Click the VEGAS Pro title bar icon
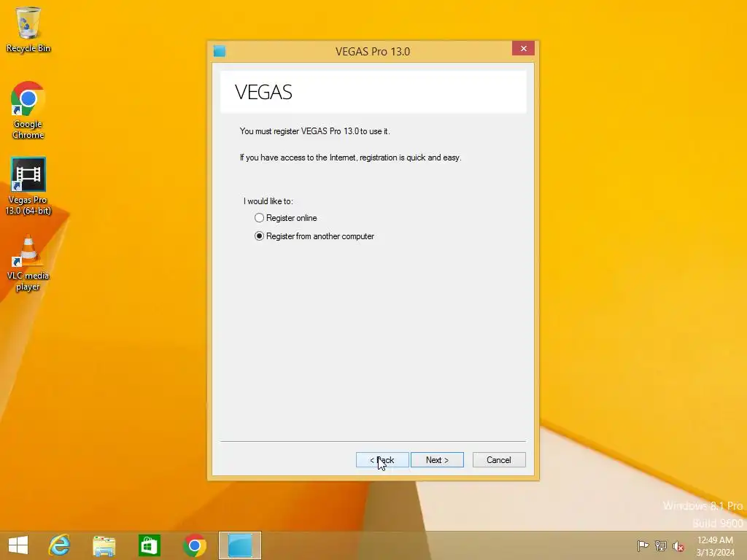The image size is (747, 560). (220, 51)
